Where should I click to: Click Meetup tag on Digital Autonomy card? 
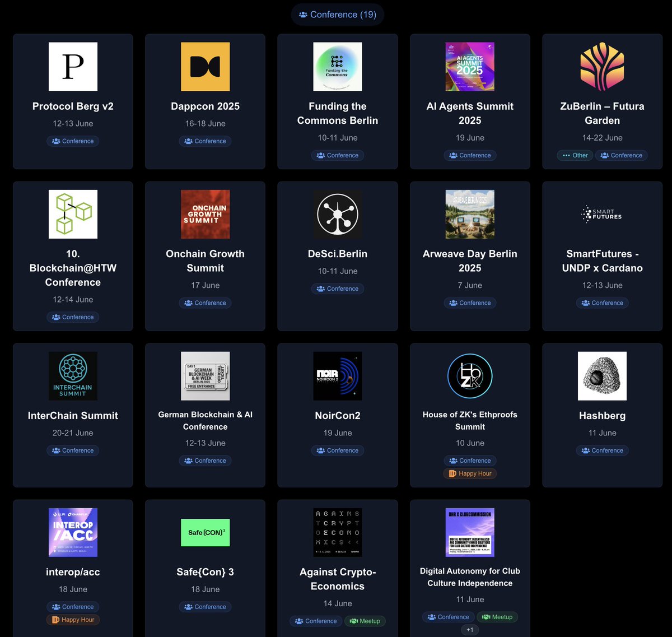497,617
